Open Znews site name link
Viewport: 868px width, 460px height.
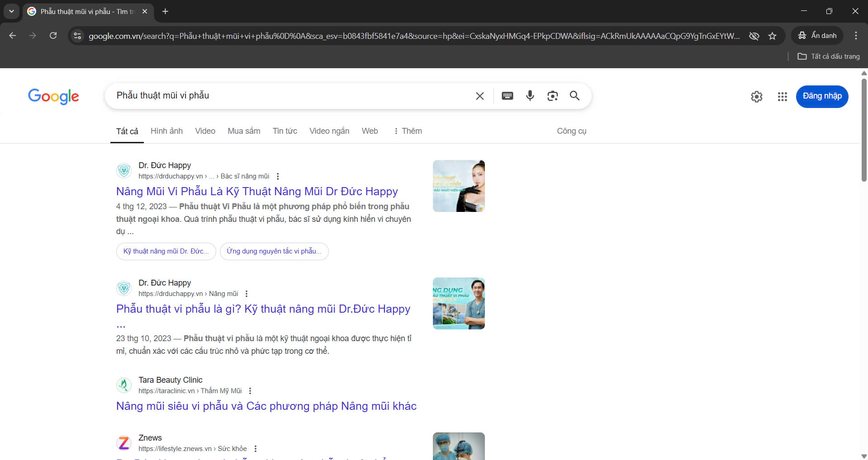[150, 438]
